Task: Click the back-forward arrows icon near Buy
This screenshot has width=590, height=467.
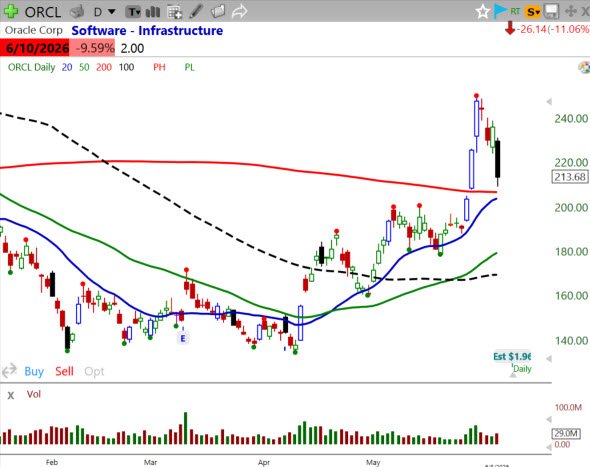Action: [9, 370]
